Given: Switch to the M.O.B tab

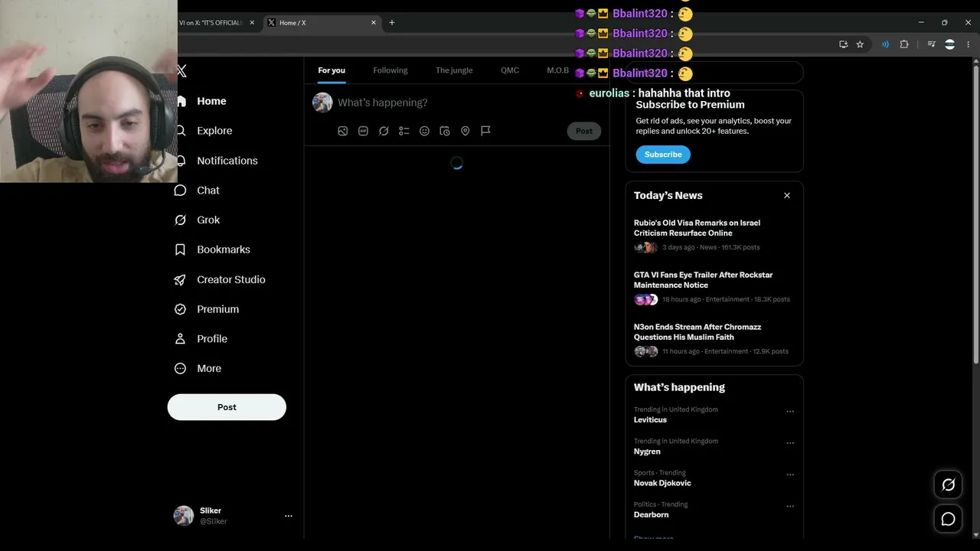Looking at the screenshot, I should [x=558, y=70].
